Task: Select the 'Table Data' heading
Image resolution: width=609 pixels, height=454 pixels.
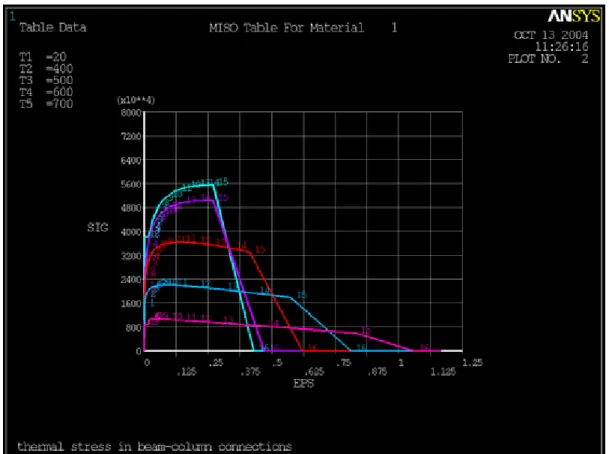Action: (x=53, y=28)
